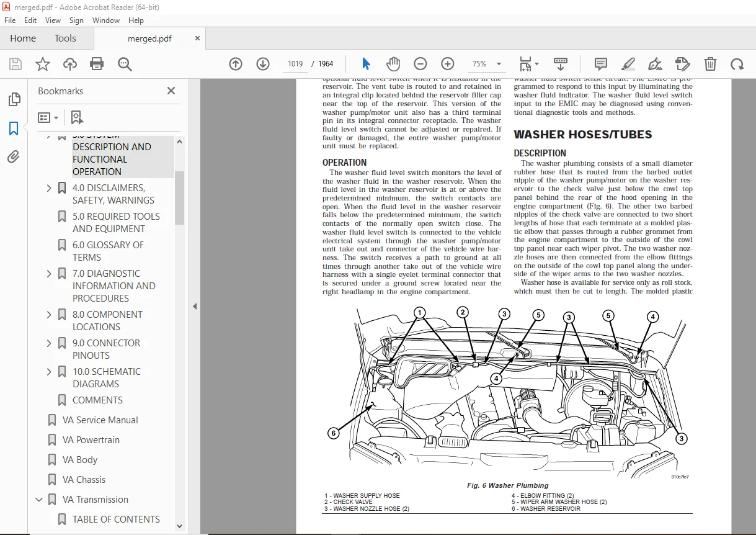Click the read mode keyboard icon

point(561,64)
